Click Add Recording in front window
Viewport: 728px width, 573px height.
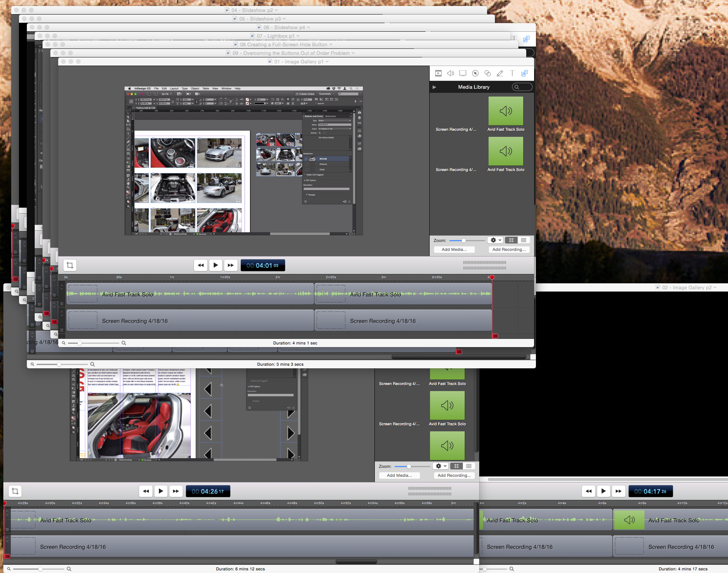pyautogui.click(x=509, y=250)
